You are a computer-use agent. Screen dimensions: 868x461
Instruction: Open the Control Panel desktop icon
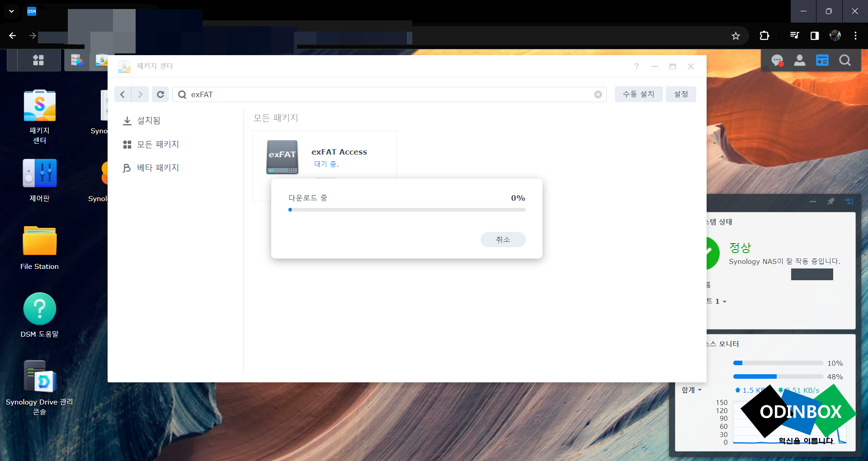point(40,180)
